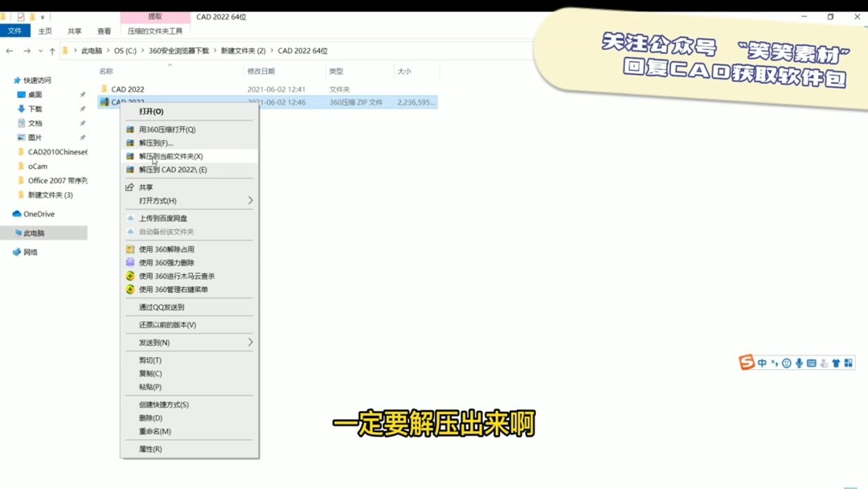Viewport: 868px width, 489px height.
Task: Click the back navigation arrow
Action: (x=10, y=50)
